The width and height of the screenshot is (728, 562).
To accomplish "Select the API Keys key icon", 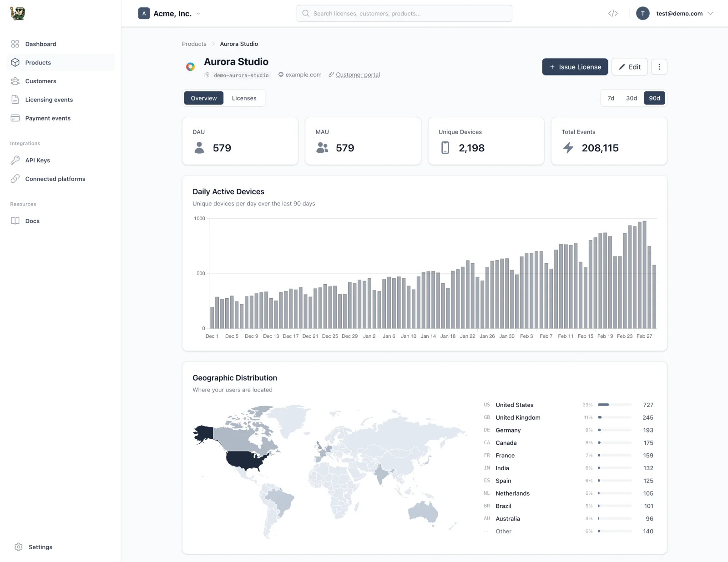I will click(x=15, y=160).
